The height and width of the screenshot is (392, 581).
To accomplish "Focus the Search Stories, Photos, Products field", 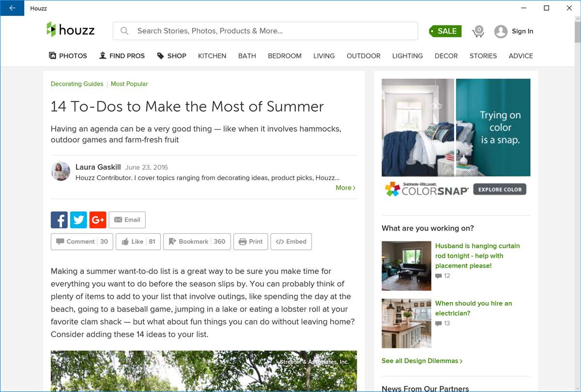I will tap(271, 31).
